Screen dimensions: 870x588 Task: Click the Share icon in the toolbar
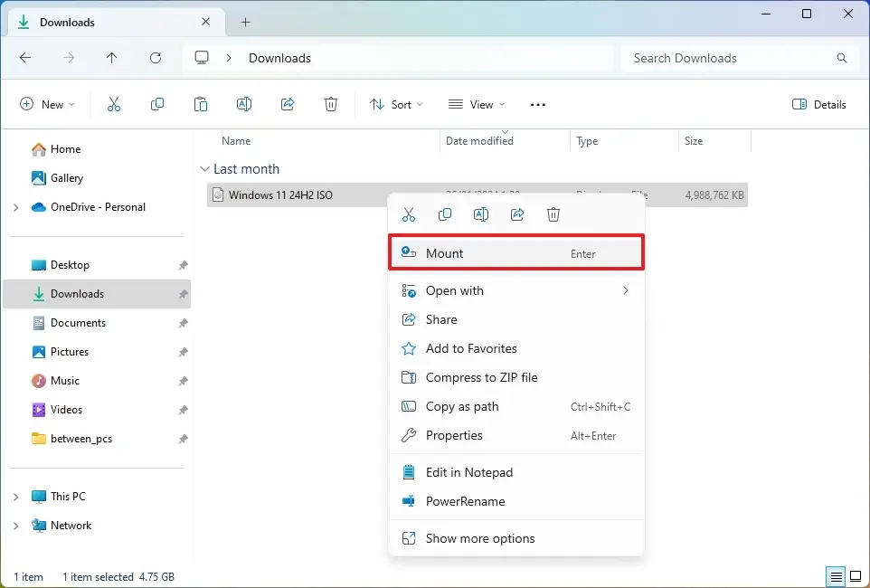click(288, 105)
